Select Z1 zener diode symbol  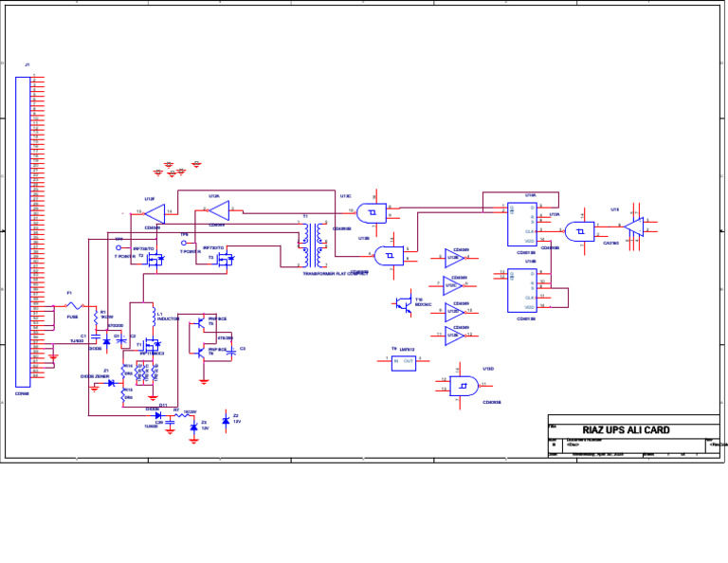pyautogui.click(x=112, y=383)
